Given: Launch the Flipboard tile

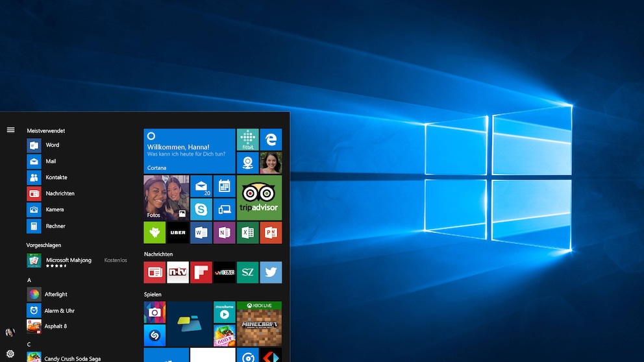Looking at the screenshot, I should [201, 272].
